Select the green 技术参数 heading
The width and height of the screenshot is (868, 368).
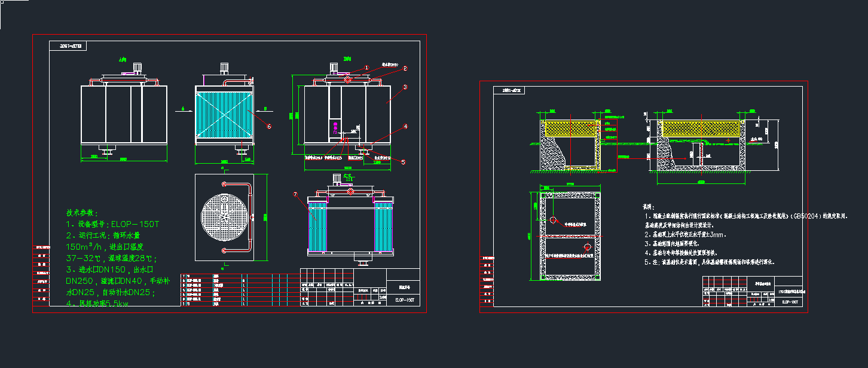point(82,213)
